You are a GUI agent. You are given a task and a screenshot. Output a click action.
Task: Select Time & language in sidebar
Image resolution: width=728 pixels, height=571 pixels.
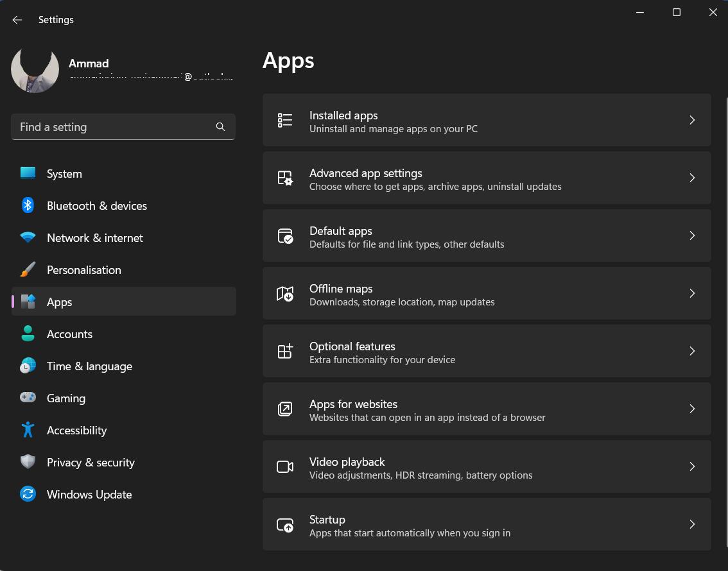90,366
